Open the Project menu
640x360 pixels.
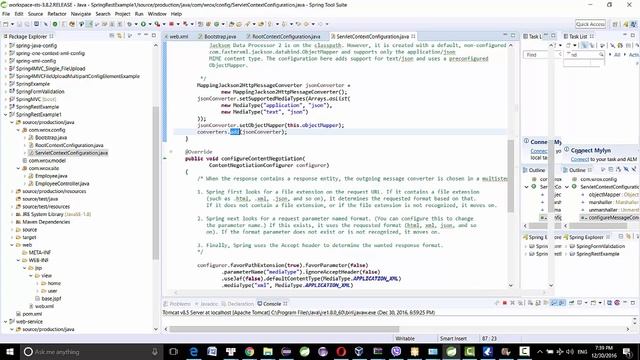[x=122, y=14]
